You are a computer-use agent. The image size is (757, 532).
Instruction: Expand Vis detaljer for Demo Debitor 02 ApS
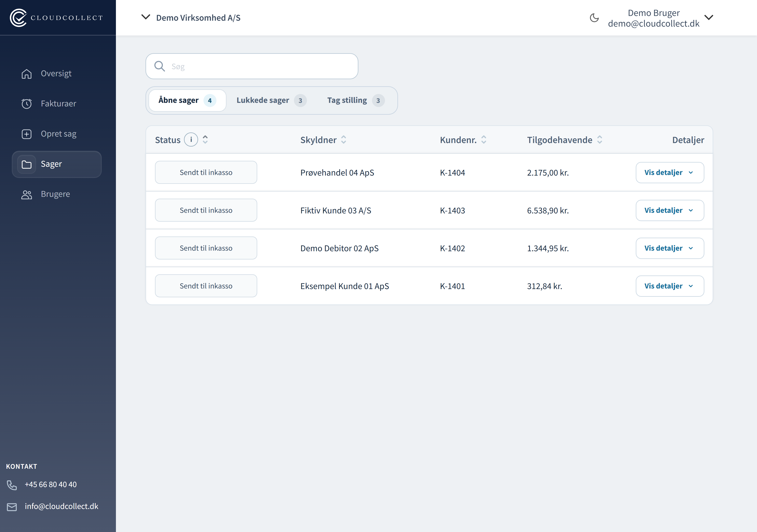coord(670,248)
